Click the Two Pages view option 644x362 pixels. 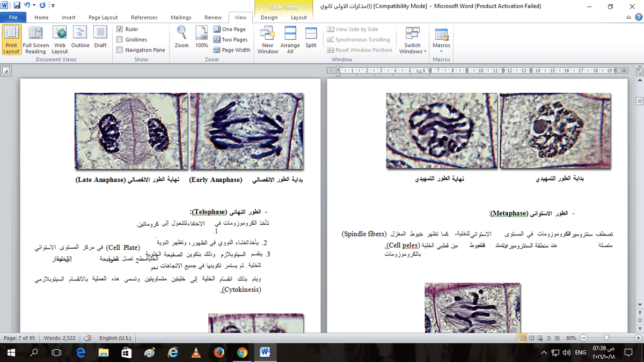pos(230,39)
